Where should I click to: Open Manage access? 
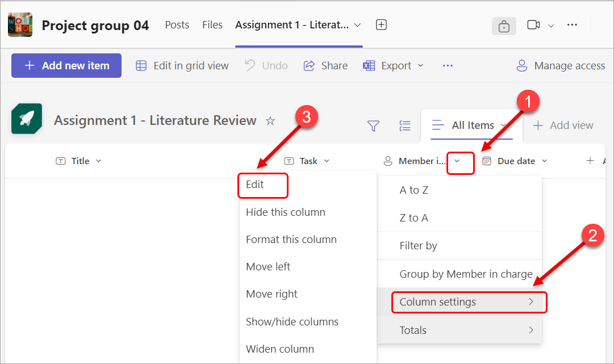[x=560, y=65]
